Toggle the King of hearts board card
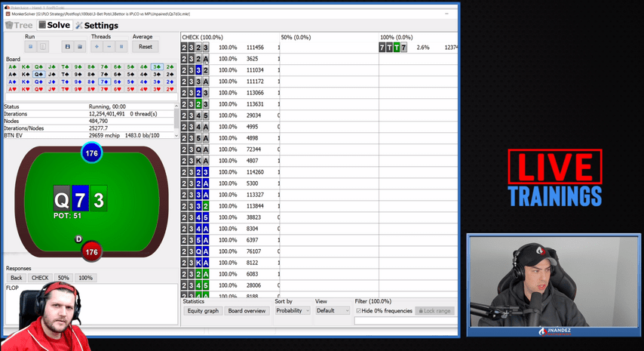Viewport: 644px width, 351px height. tap(26, 89)
